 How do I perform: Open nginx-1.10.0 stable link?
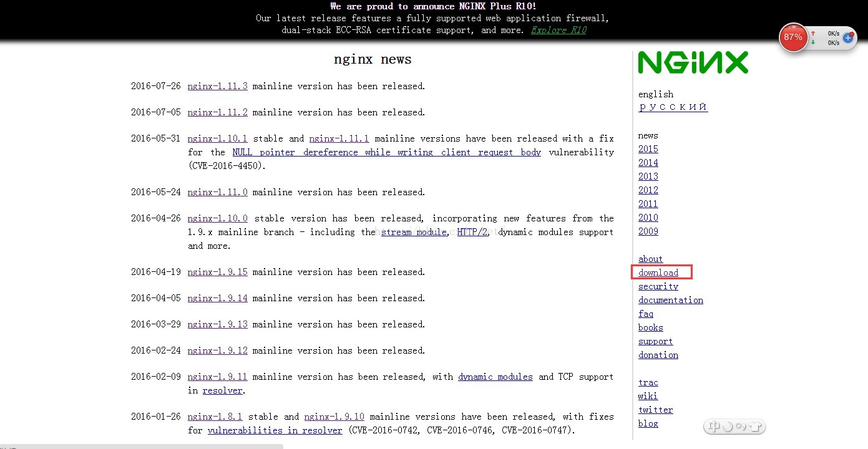coord(217,218)
